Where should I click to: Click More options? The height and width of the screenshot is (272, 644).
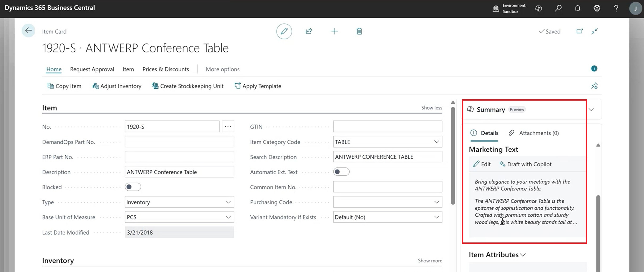pyautogui.click(x=222, y=69)
